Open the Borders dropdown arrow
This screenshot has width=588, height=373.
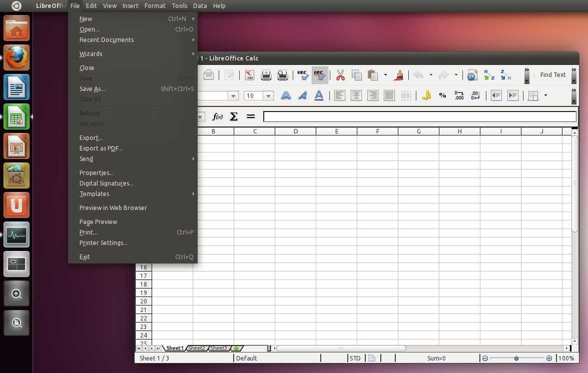point(545,96)
